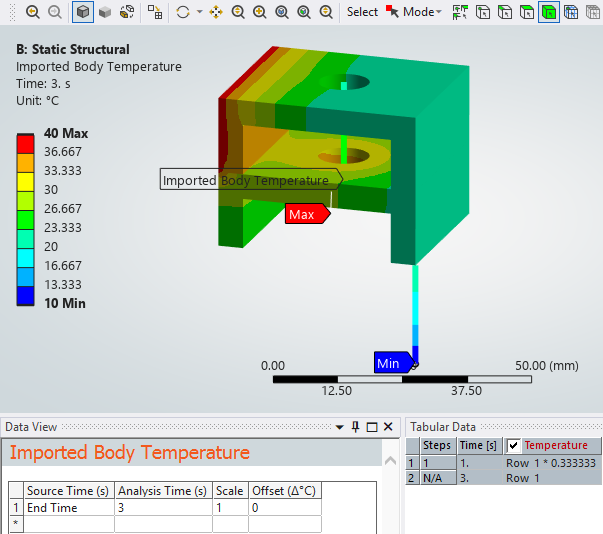Image resolution: width=603 pixels, height=534 pixels.
Task: Click the "Tabular Data" panel title
Action: (x=443, y=427)
